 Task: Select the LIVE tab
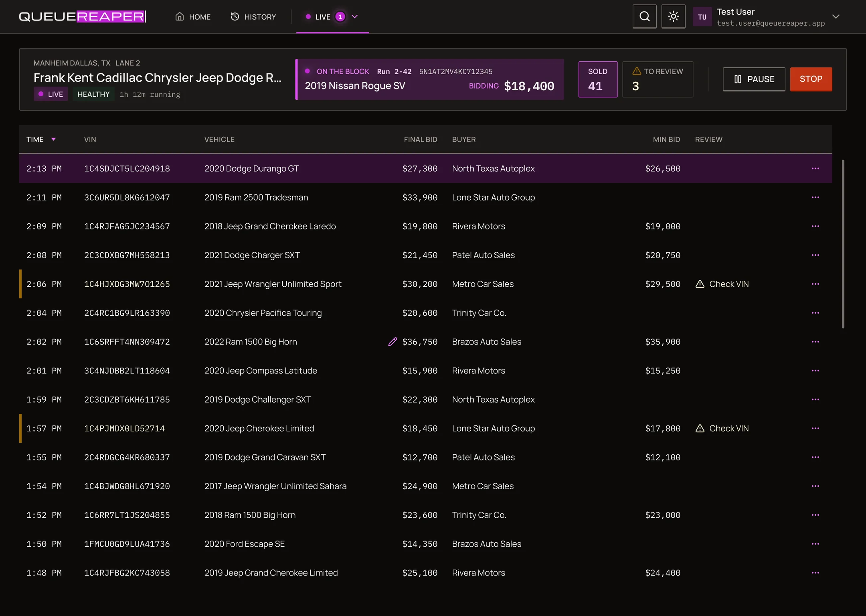coord(332,17)
